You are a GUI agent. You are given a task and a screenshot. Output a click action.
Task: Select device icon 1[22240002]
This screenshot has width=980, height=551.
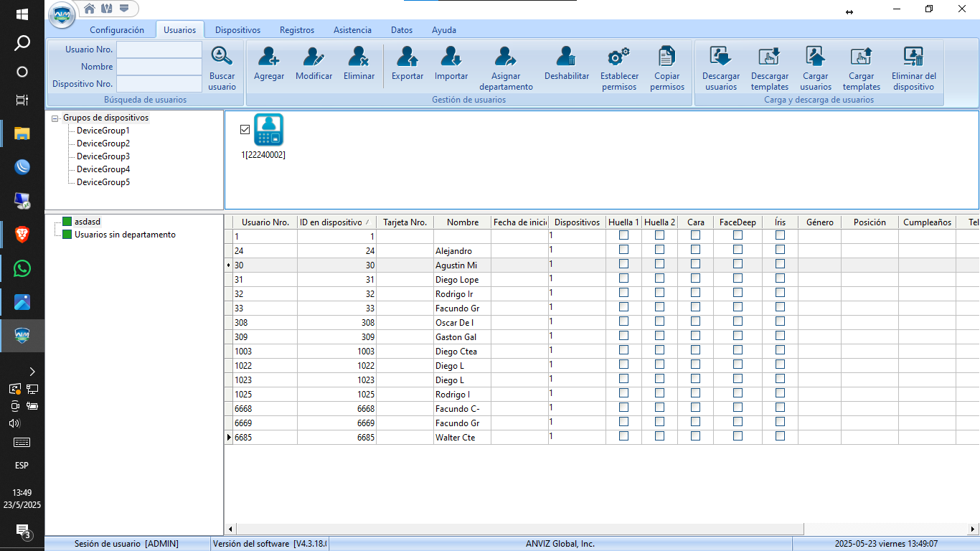268,130
